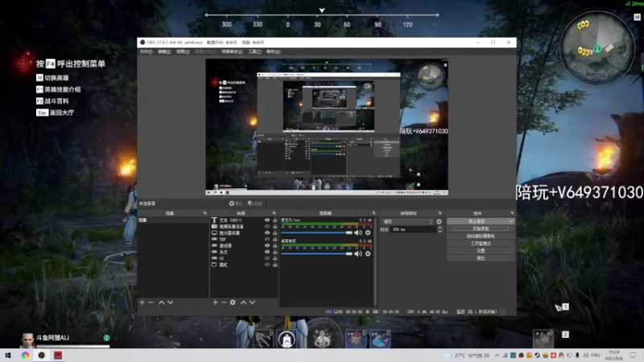
Task: Open the colorful browser icon in the taskbar
Action: pos(25,356)
